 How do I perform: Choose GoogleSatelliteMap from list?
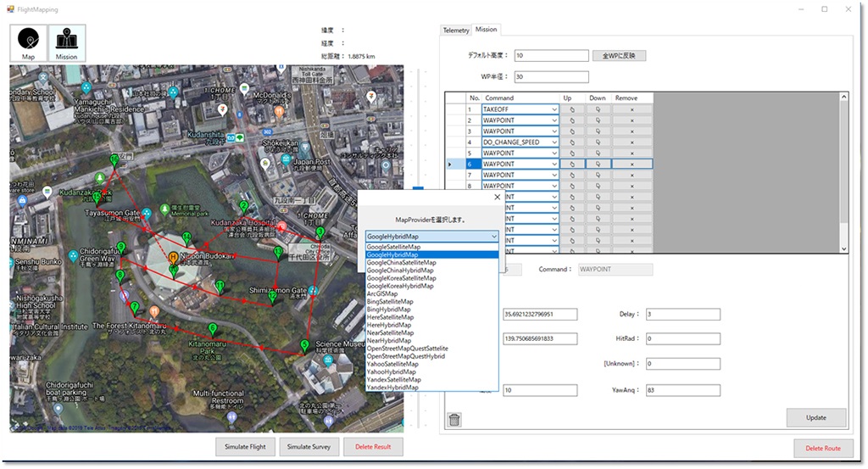point(431,247)
